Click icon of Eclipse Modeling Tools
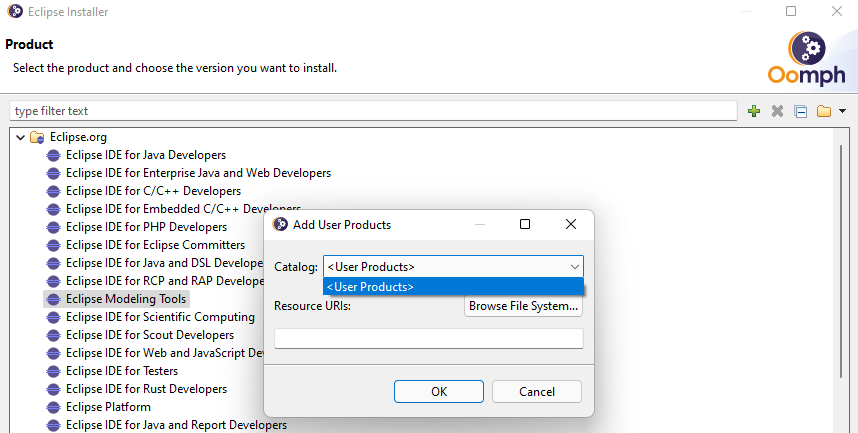Viewport: 858px width, 433px height. (x=54, y=299)
